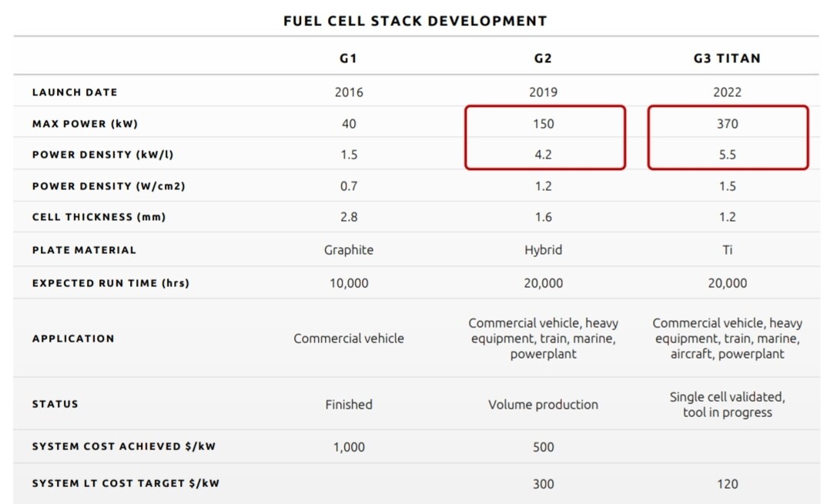This screenshot has width=827, height=504.
Task: Click the G2 max power value 150
Action: [x=543, y=123]
